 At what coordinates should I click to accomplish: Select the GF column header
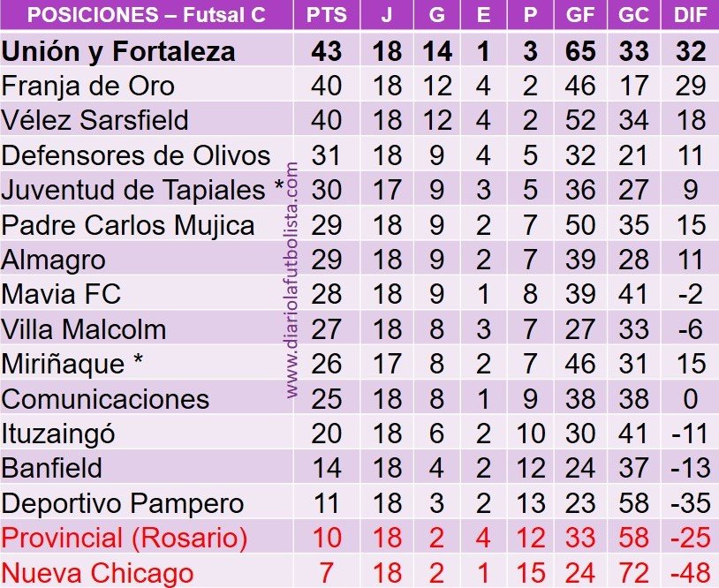pyautogui.click(x=580, y=15)
